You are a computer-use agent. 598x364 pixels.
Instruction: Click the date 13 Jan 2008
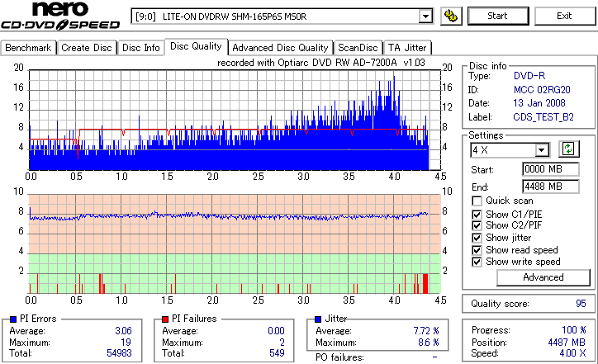click(x=539, y=103)
